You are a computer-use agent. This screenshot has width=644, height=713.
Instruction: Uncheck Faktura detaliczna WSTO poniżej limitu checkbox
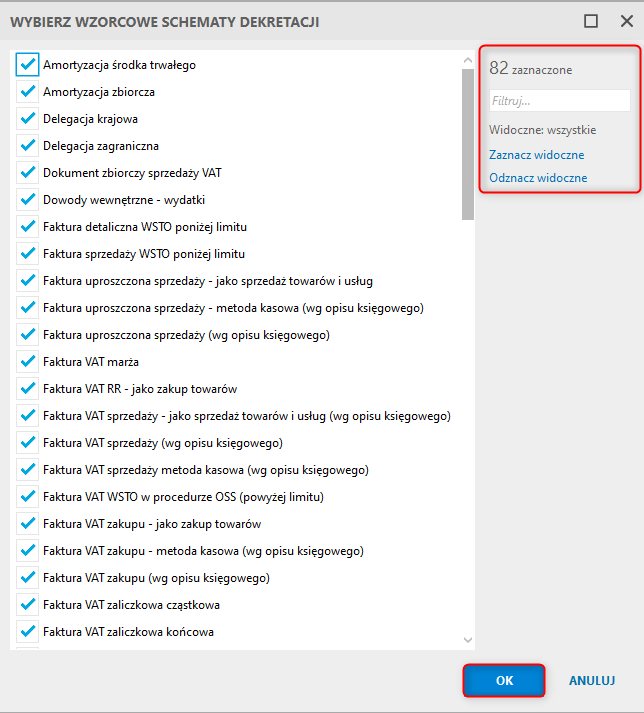click(x=27, y=226)
